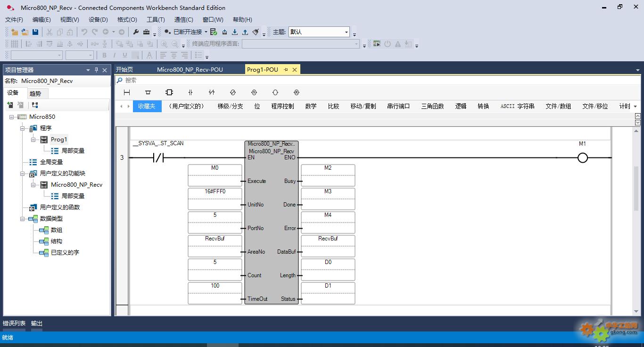Click the normally closed contact on rung 3
Viewport: 644px width, 347px height.
(158, 158)
